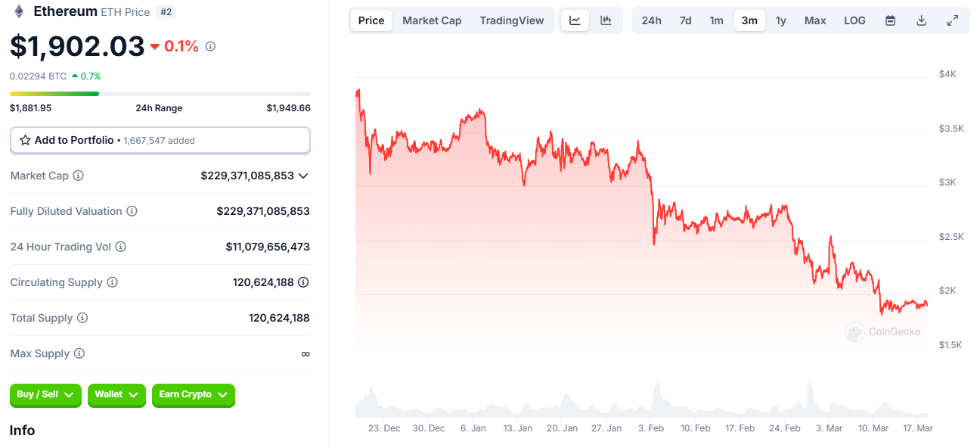
Task: Open the Buy / Sell dropdown
Action: tap(45, 395)
